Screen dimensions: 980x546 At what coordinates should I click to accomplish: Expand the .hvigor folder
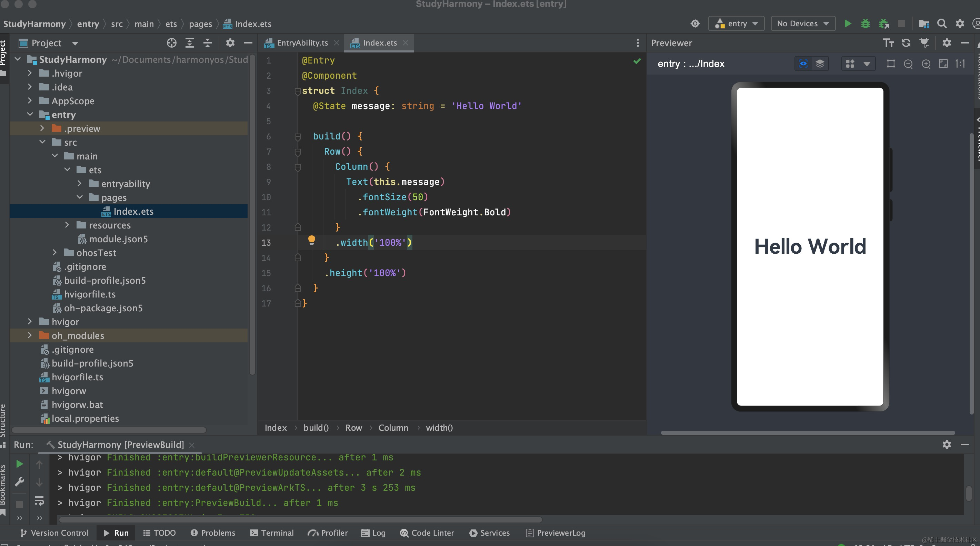pos(30,73)
